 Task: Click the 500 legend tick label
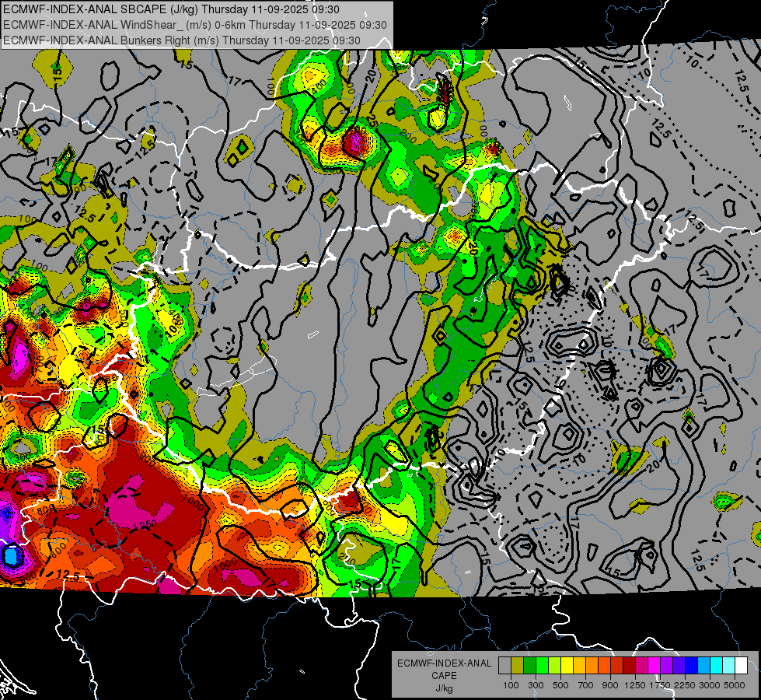(560, 685)
